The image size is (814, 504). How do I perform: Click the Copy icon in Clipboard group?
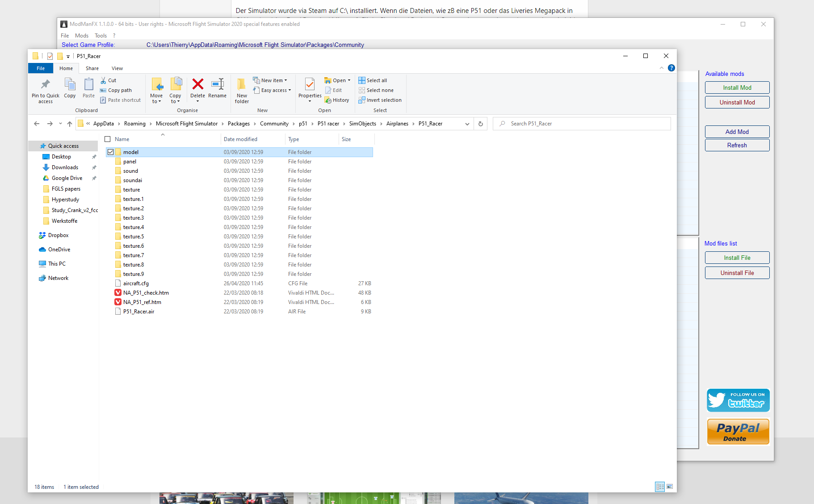coord(70,84)
